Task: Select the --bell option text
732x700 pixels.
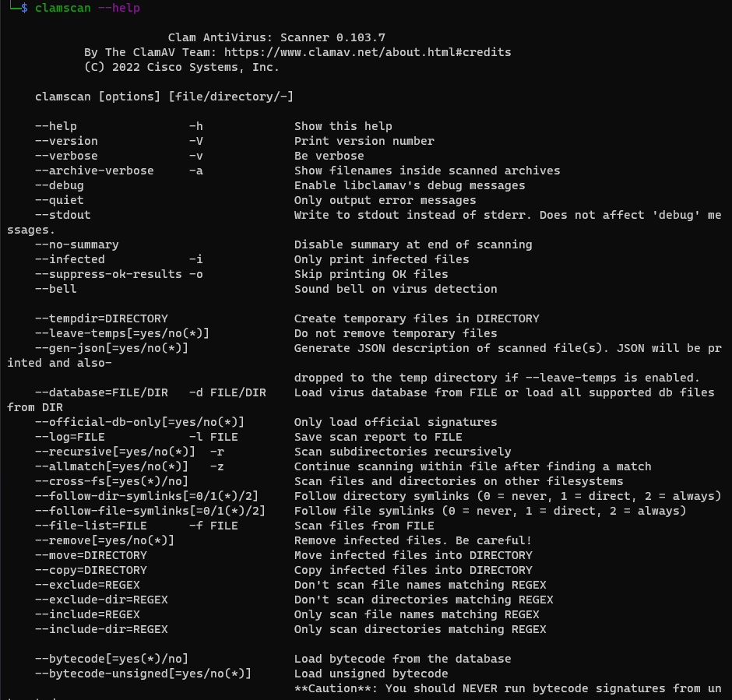Action: (56, 289)
